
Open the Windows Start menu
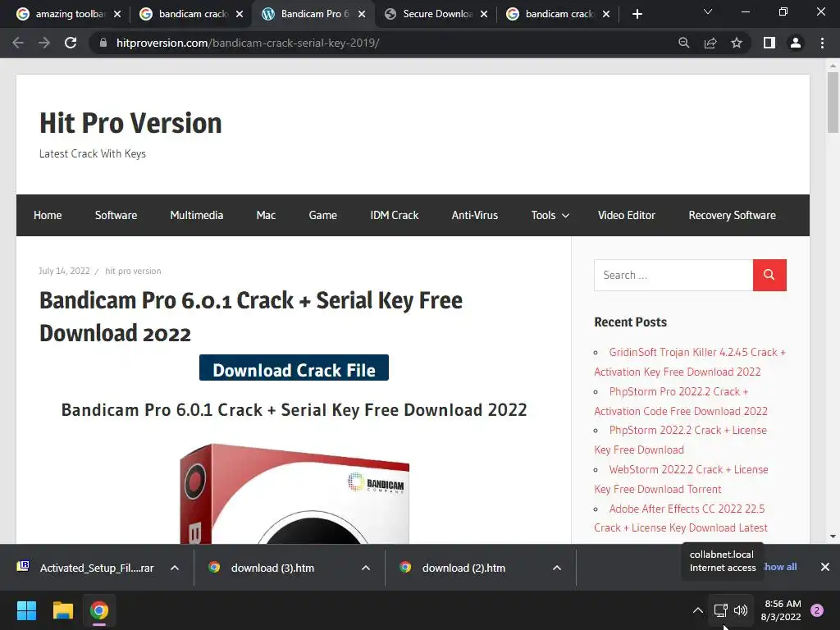coord(26,610)
